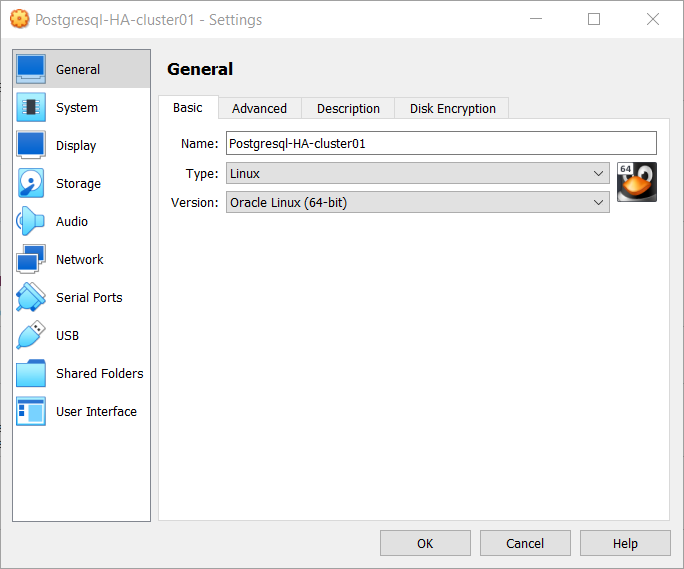Image resolution: width=684 pixels, height=569 pixels.
Task: Open the Shared Folders icon
Action: [31, 374]
